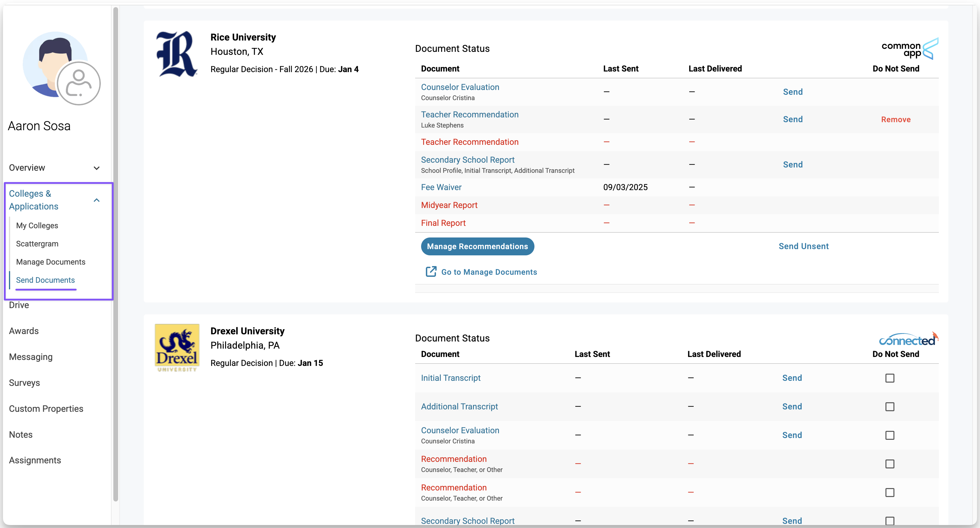Viewport: 980px width, 528px height.
Task: Select Send Documents in sidebar
Action: pos(45,280)
